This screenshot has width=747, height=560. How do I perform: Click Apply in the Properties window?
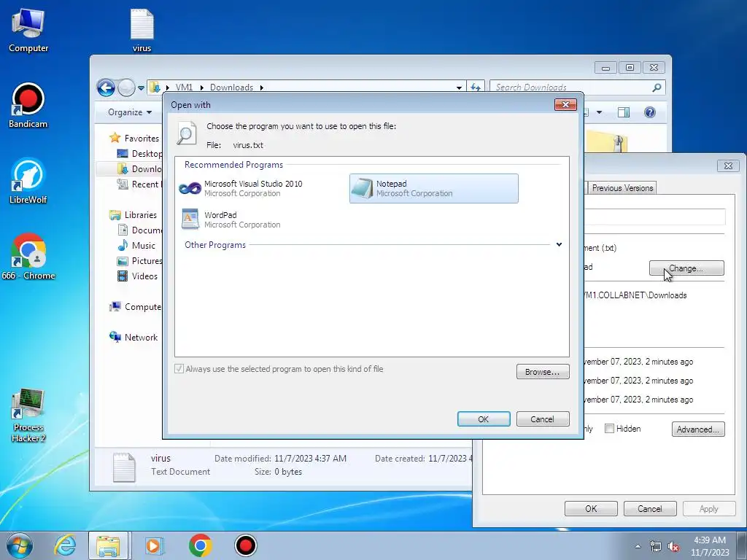708,508
